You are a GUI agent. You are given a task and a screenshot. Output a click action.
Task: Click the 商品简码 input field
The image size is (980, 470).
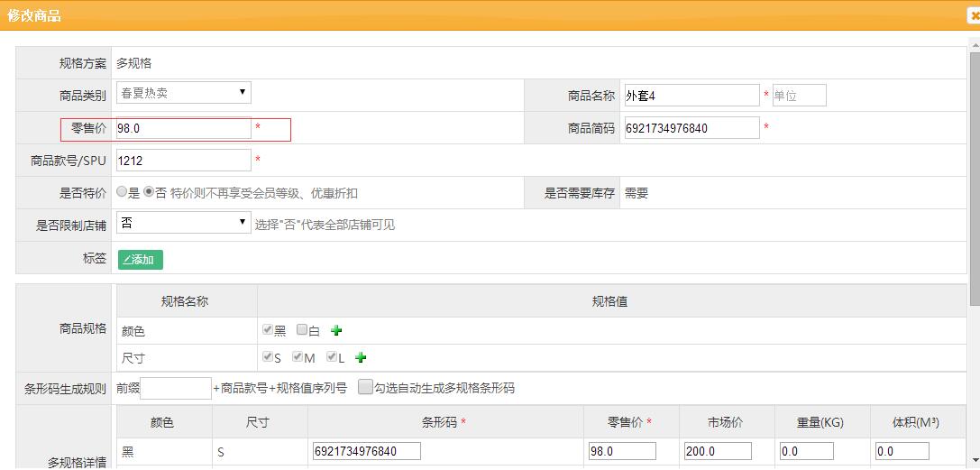[691, 128]
